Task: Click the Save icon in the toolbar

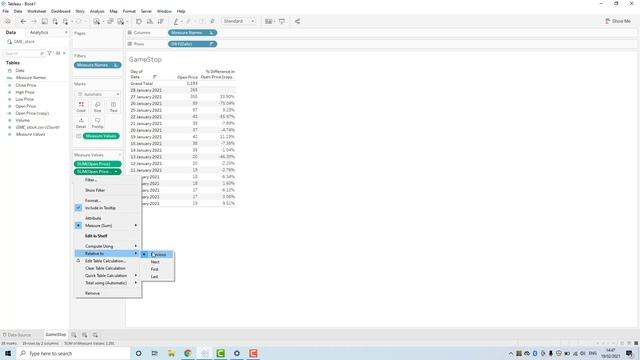Action: click(x=44, y=21)
